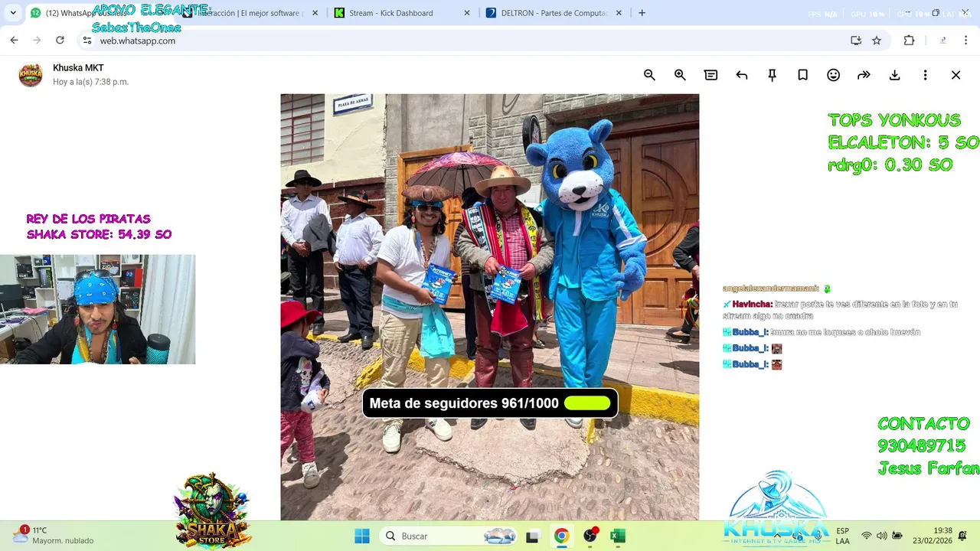Viewport: 980px width, 551px height.
Task: Open the weather widget showing 11°C
Action: (55, 535)
